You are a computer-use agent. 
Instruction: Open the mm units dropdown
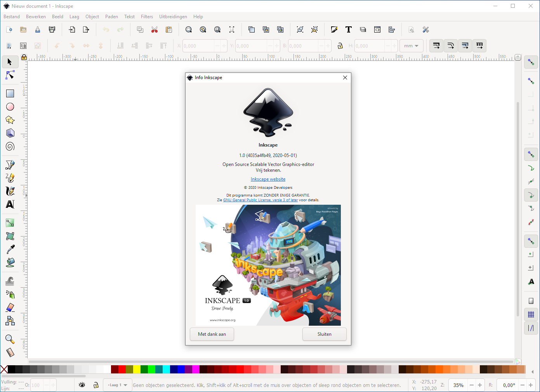click(x=411, y=46)
